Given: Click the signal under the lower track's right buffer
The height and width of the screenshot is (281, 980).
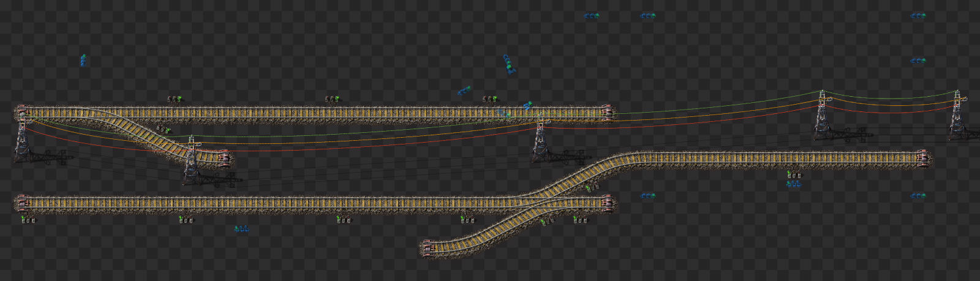Looking at the screenshot, I should [x=579, y=219].
